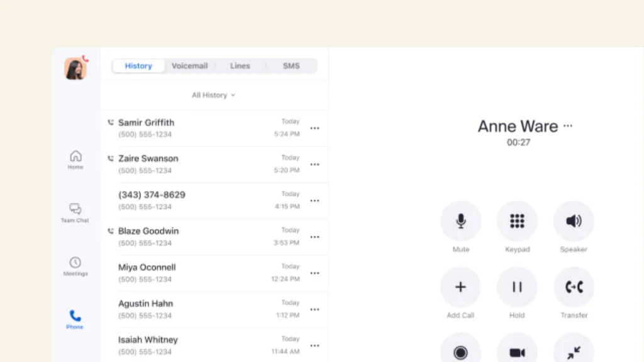The width and height of the screenshot is (644, 362).
Task: Expand the All History filter dropdown
Action: 213,96
